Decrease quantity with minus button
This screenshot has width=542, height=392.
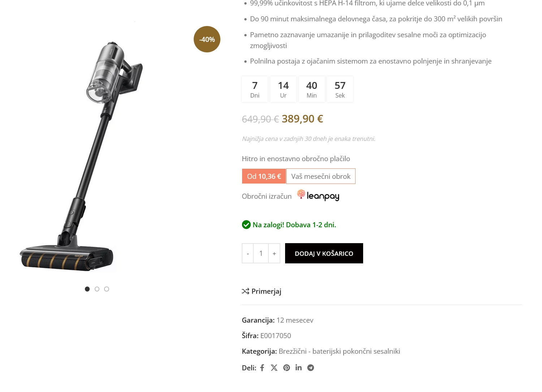[x=248, y=253]
